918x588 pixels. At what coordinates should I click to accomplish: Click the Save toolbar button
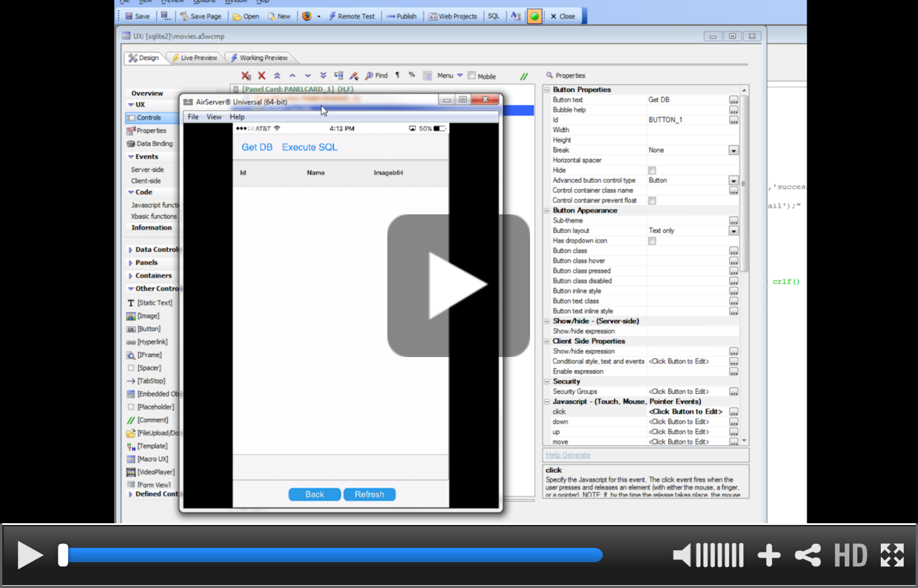pos(138,16)
